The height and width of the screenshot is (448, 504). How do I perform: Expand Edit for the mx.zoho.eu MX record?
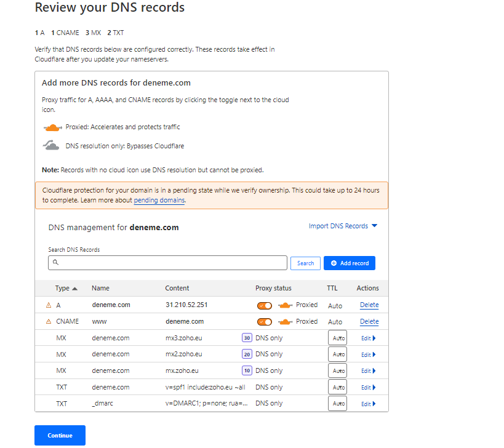pyautogui.click(x=369, y=371)
